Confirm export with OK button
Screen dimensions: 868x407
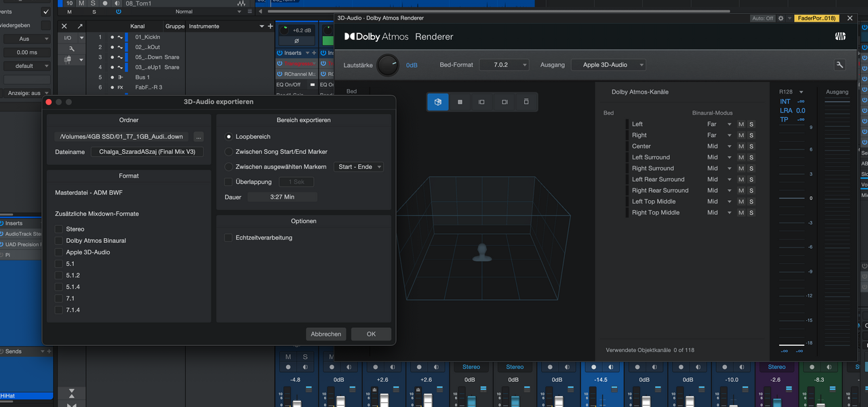[x=371, y=334]
